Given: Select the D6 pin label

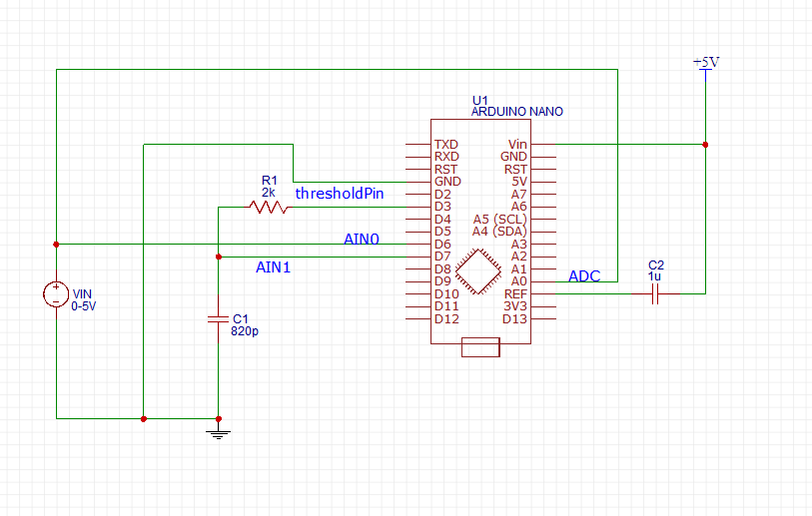Looking at the screenshot, I should (442, 244).
